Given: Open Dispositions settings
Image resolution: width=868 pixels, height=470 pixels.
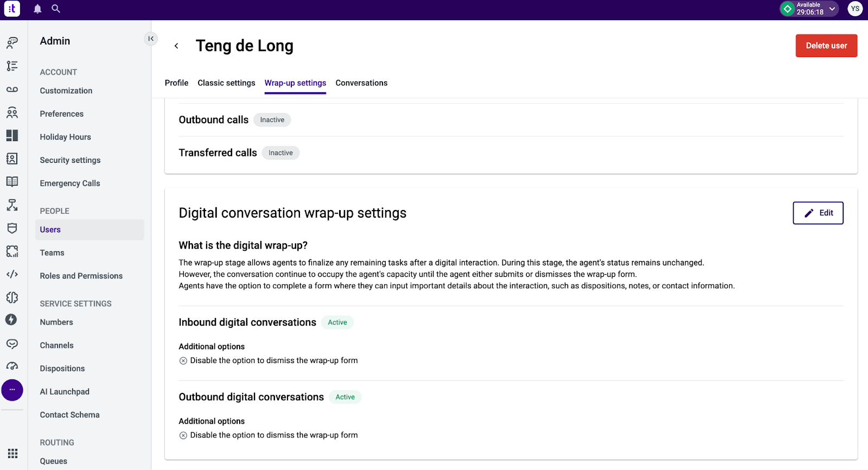Looking at the screenshot, I should coord(62,369).
